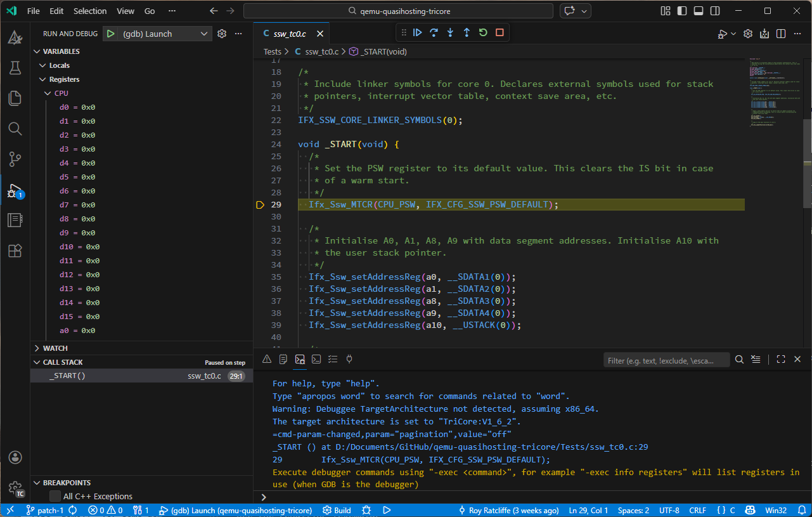Select the ssw_tc0.c editor tab

[289, 34]
